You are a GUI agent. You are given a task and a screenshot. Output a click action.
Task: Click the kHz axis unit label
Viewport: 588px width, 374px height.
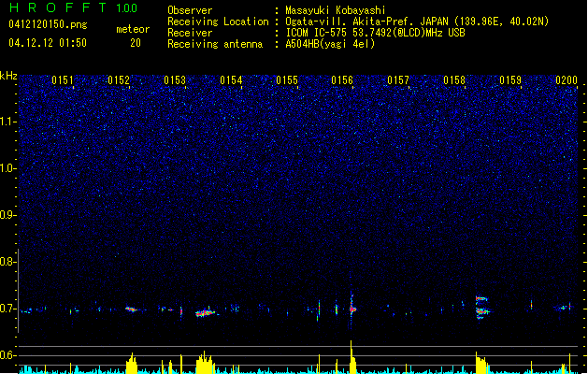click(x=8, y=76)
